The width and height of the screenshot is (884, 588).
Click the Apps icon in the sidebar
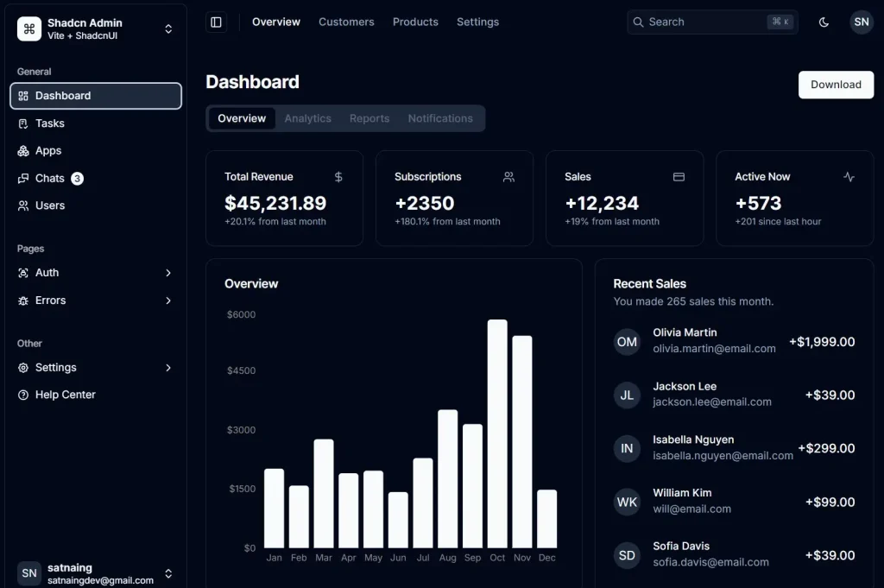(x=22, y=150)
